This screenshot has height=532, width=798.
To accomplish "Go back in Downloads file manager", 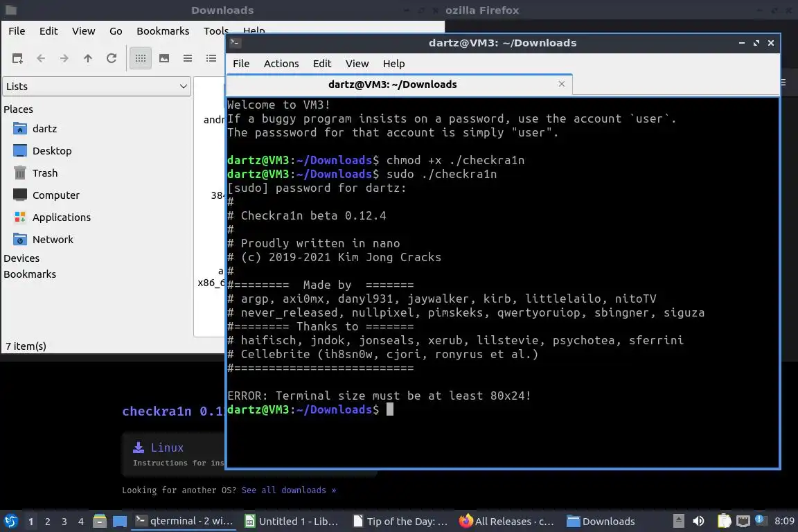I will coord(42,59).
